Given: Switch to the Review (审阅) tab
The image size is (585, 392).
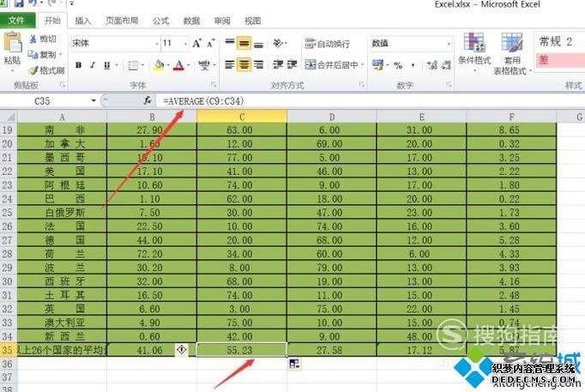Looking at the screenshot, I should pos(222,21).
